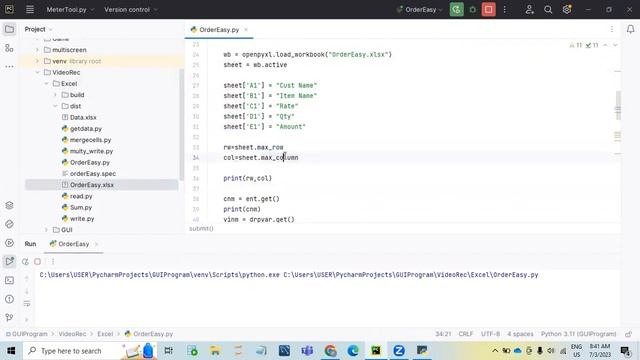Open Python Packages layers icon
This screenshot has height=360, width=640.
tap(9, 205)
